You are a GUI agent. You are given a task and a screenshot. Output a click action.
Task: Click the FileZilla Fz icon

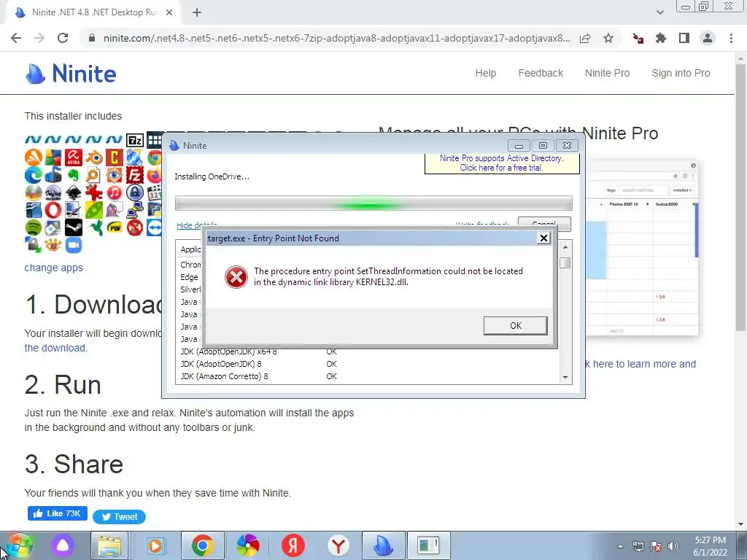pyautogui.click(x=135, y=175)
